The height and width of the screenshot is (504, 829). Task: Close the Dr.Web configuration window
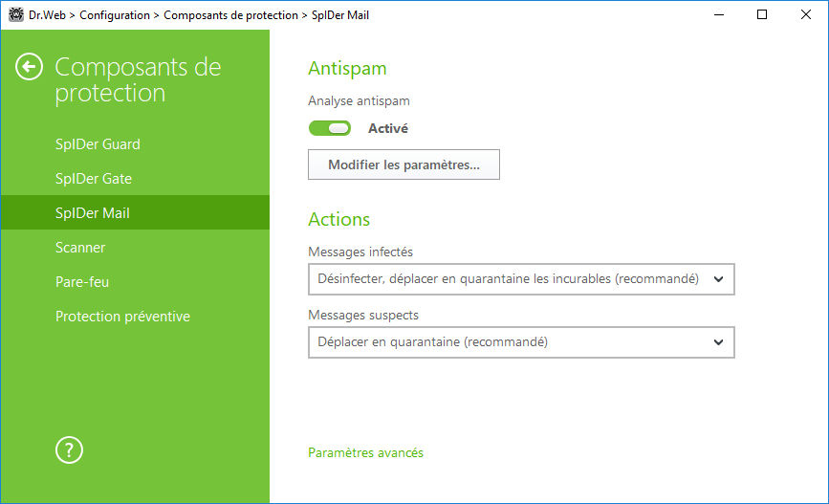point(806,14)
